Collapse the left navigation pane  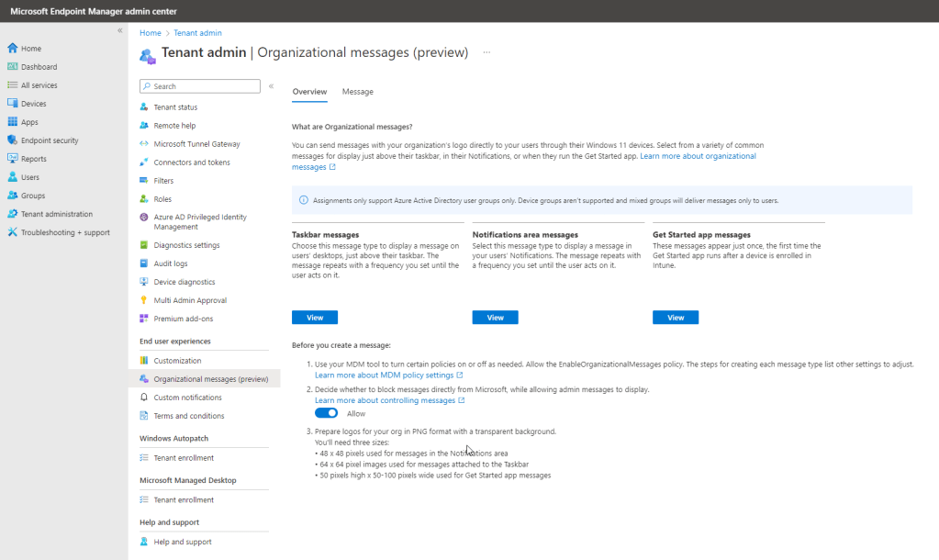click(x=120, y=28)
